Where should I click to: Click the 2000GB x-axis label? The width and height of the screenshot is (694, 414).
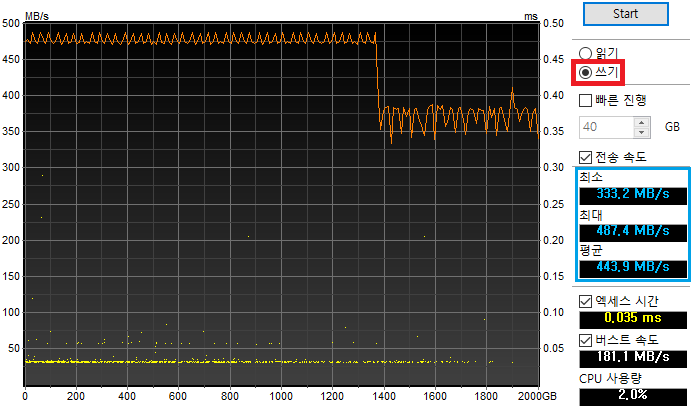pyautogui.click(x=537, y=396)
